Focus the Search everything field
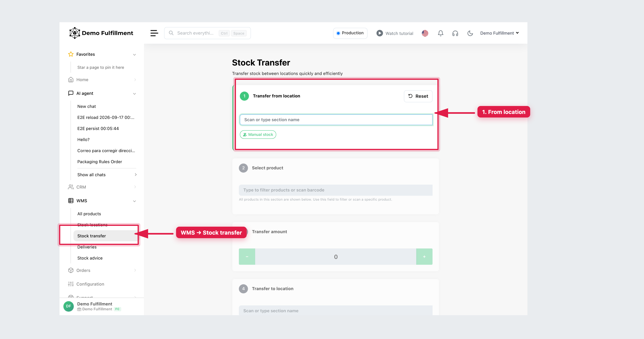The height and width of the screenshot is (339, 644). pos(207,33)
